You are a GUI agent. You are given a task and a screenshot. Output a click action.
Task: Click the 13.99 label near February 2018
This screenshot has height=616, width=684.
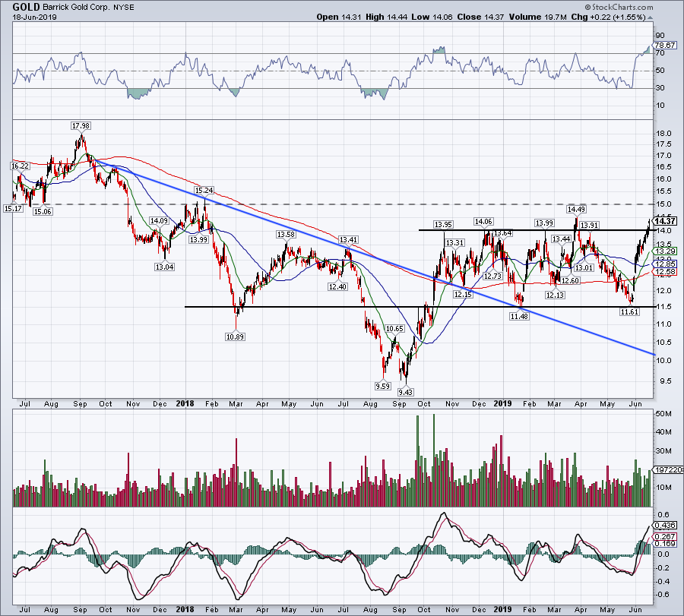coord(198,240)
